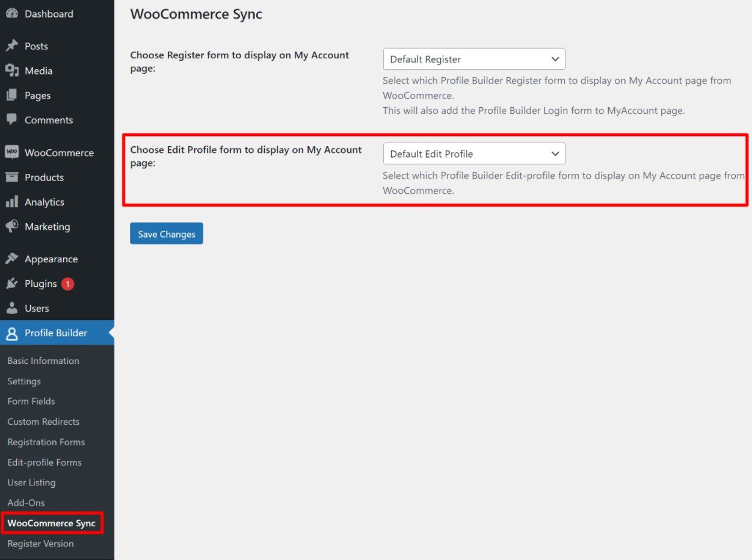Click the Dashboard gauge icon
752x560 pixels.
pos(12,13)
